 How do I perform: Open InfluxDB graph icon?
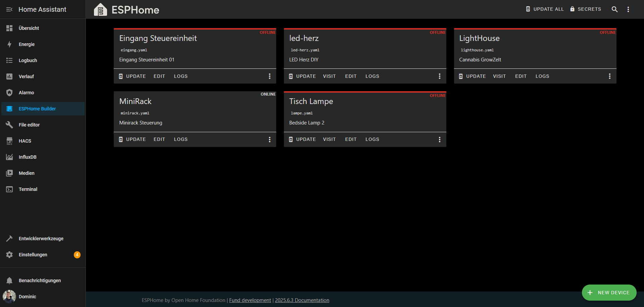9,157
